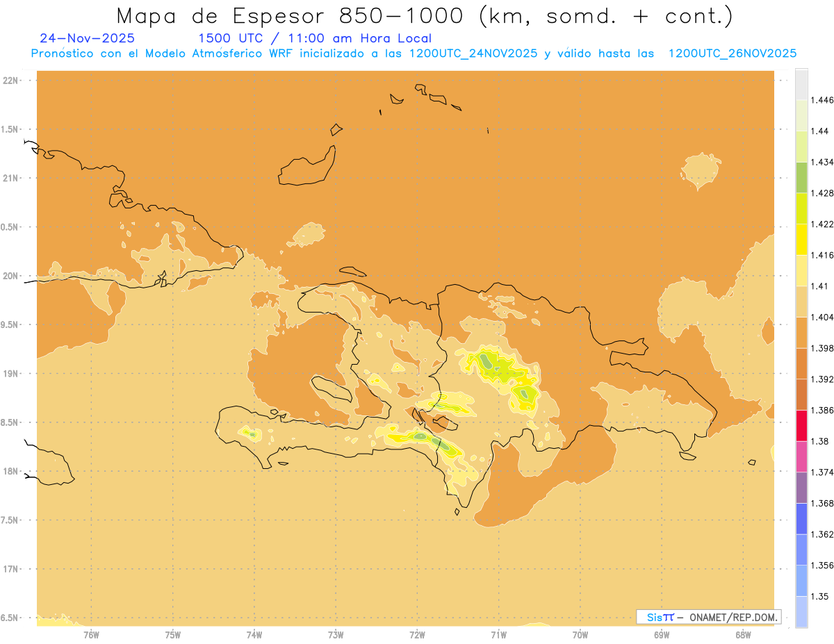834x644 pixels.
Task: Click the longitude label 69W
Action: [x=662, y=634]
